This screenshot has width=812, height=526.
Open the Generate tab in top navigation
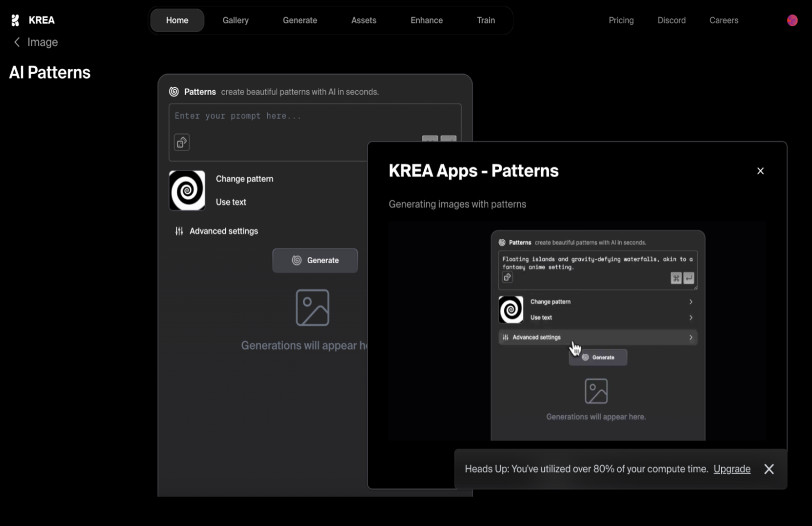300,20
